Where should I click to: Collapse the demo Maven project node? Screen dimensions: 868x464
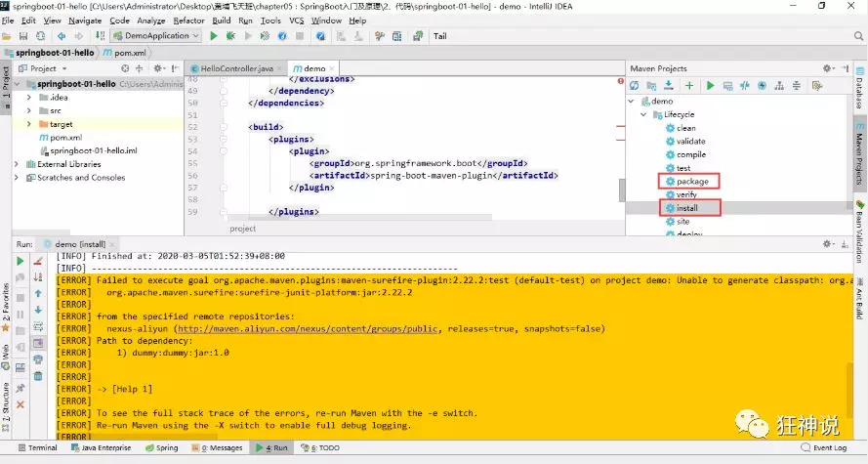pos(631,102)
